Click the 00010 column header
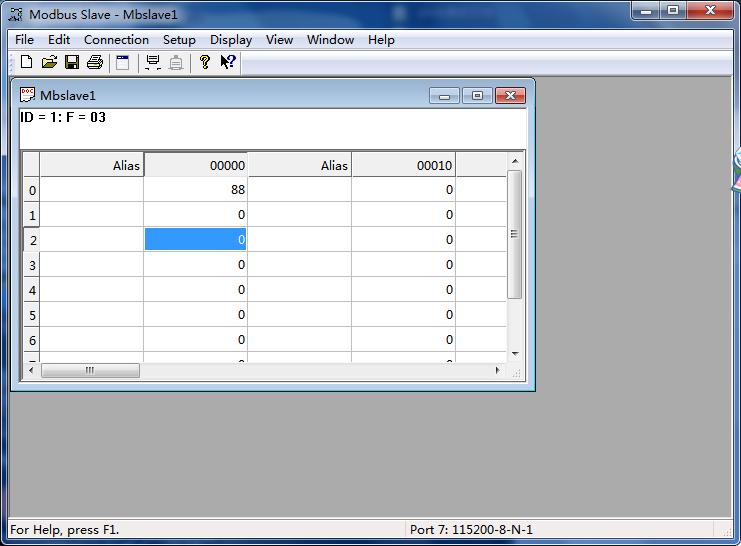The width and height of the screenshot is (741, 546). [403, 165]
